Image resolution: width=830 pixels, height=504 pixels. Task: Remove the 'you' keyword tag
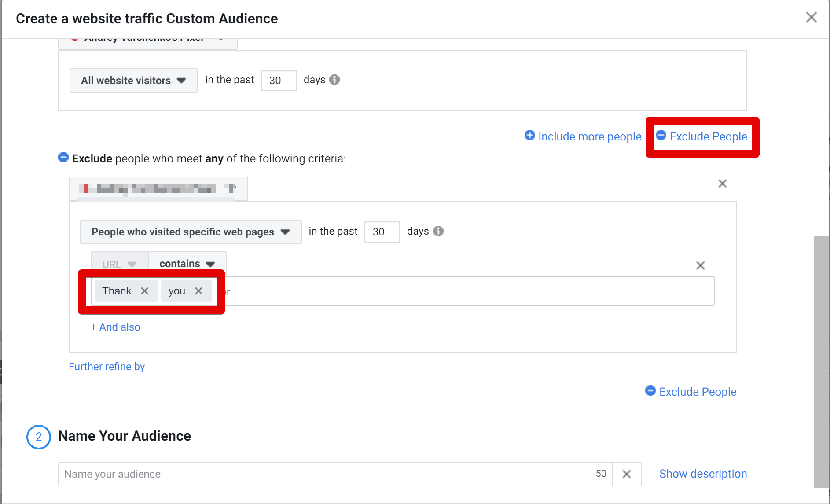pyautogui.click(x=198, y=291)
